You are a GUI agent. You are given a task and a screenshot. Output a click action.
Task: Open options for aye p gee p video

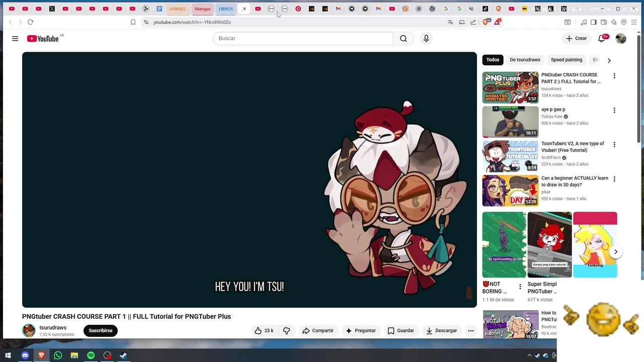614,110
